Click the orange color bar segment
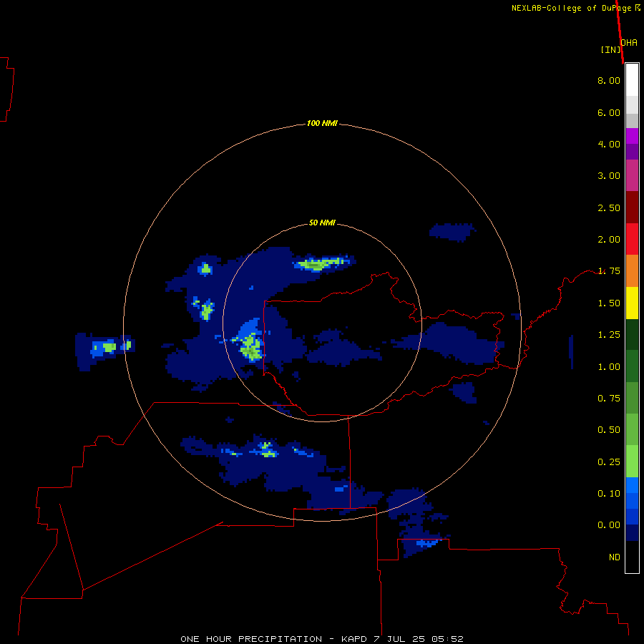This screenshot has height=644, width=644. click(x=632, y=271)
